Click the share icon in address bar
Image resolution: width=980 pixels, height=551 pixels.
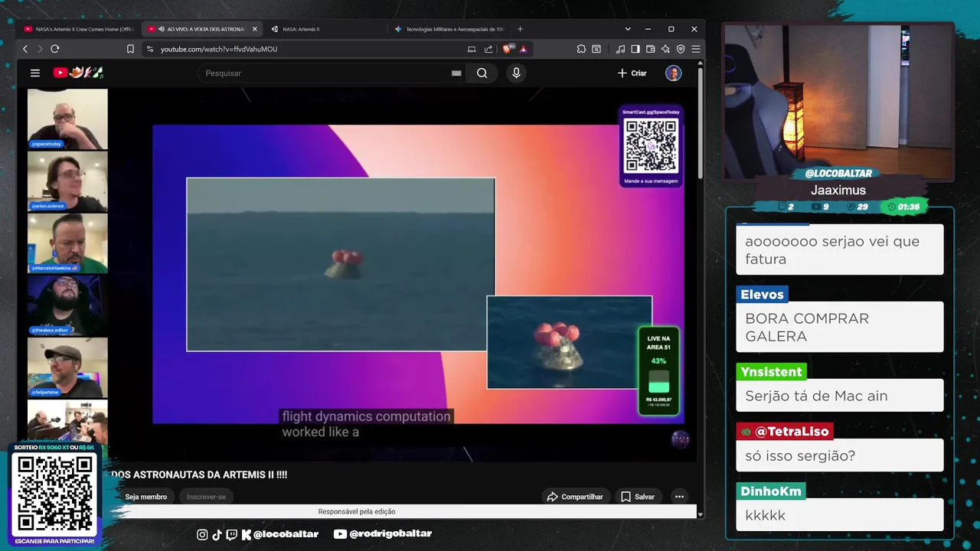coord(488,49)
